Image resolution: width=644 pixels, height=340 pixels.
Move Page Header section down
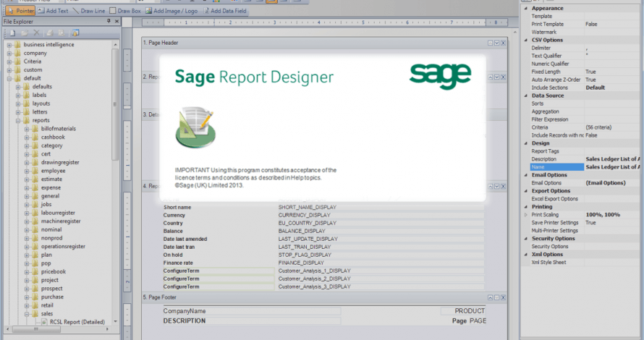tap(496, 43)
